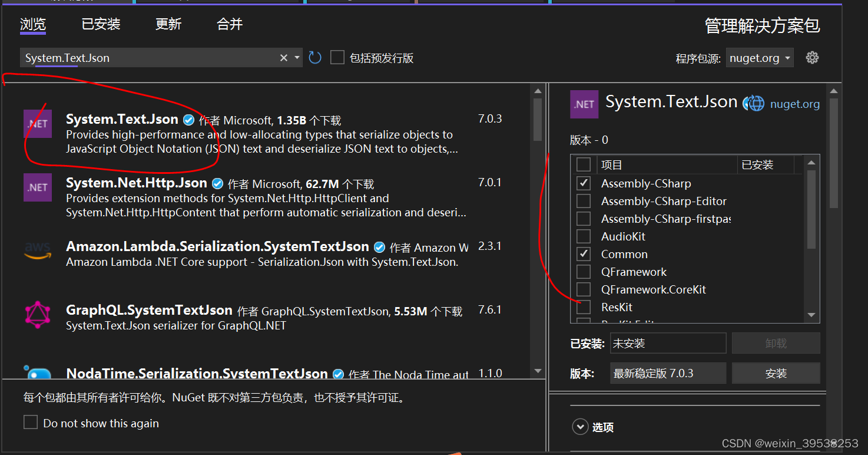Click the System.Net.Http.Json .NET package icon
This screenshot has height=455, width=868.
(37, 187)
